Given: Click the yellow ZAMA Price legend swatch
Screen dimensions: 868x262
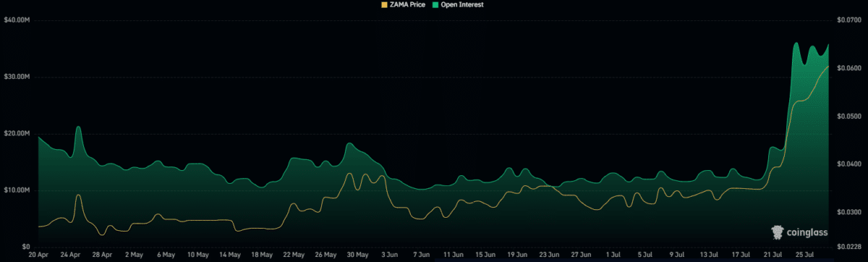Looking at the screenshot, I should click(x=383, y=4).
